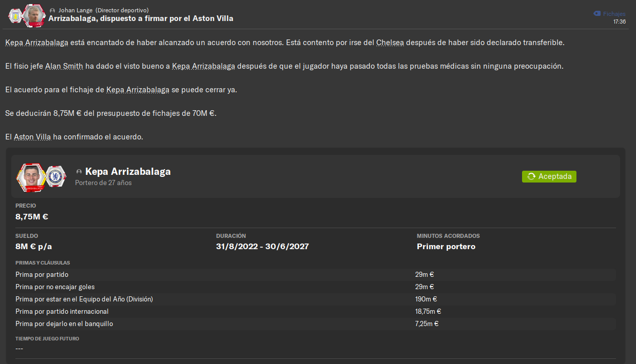Click the refresh arrows icon in Aceptada
This screenshot has width=636, height=364.
click(531, 176)
